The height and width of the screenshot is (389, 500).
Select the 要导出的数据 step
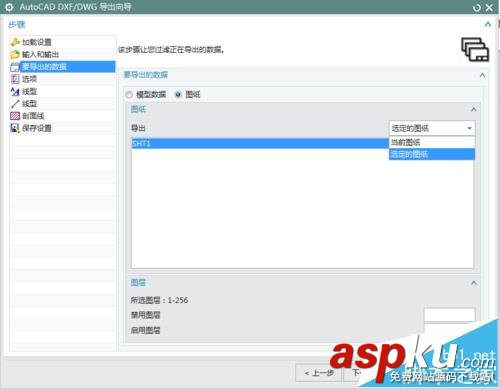63,67
